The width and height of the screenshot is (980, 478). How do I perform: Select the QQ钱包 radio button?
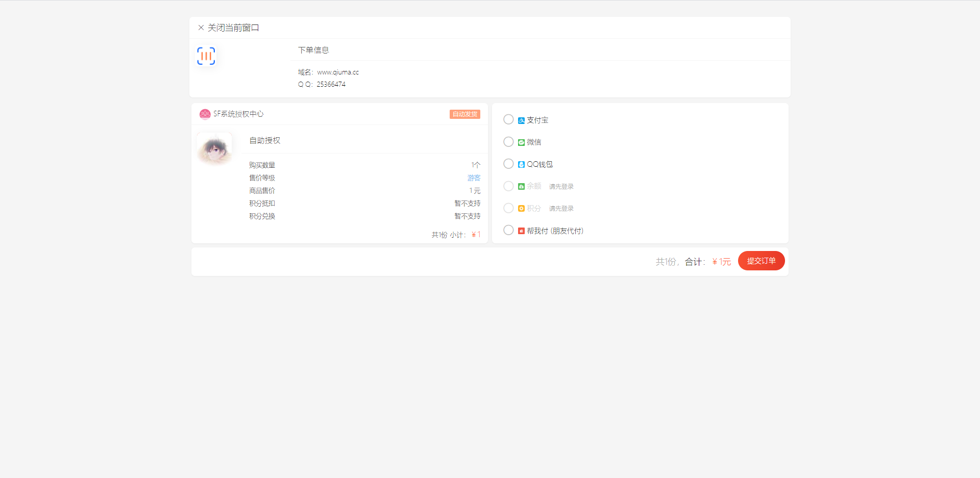pos(508,164)
